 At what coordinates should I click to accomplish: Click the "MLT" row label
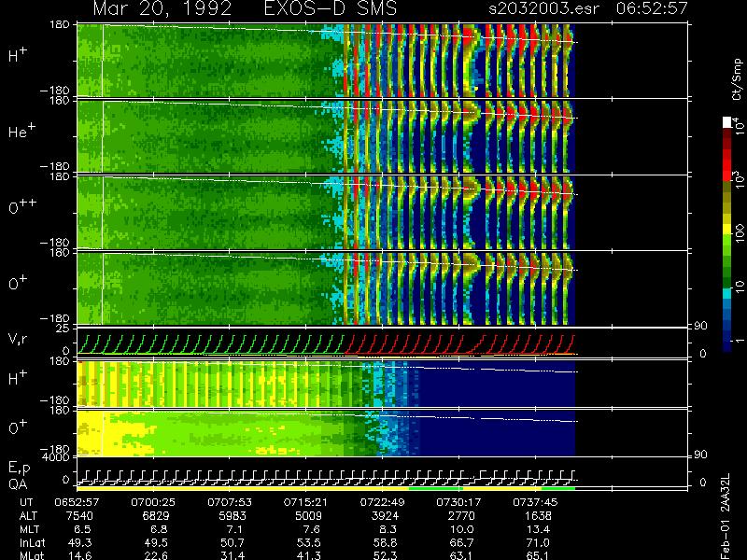pos(29,529)
